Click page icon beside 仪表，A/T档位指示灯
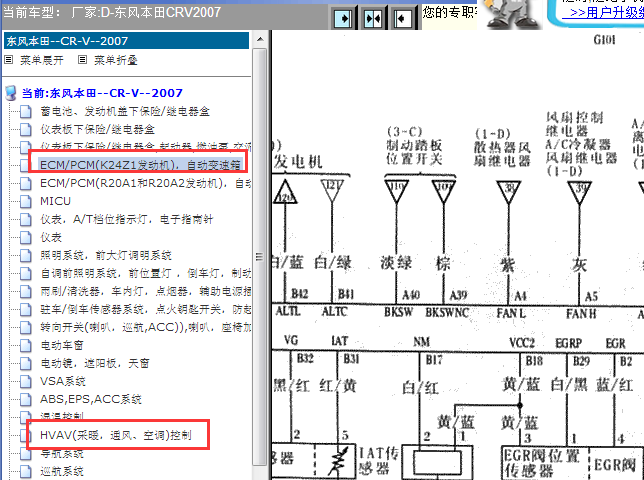The height and width of the screenshot is (480, 644). 25,219
